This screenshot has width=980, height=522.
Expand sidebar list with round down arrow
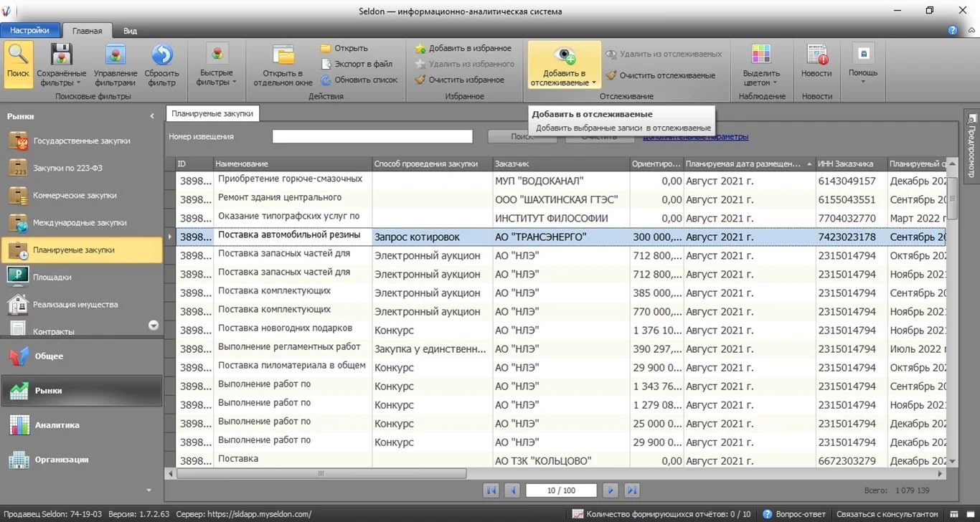(154, 326)
